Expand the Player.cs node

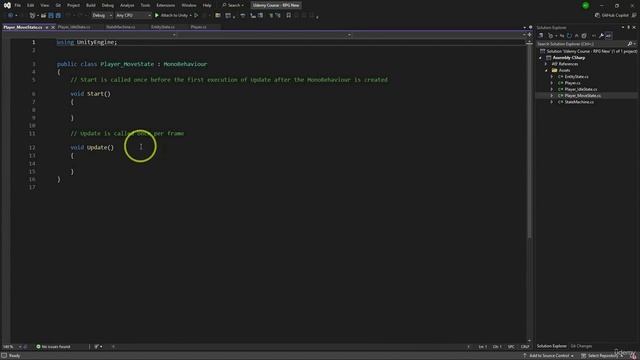tap(551, 83)
